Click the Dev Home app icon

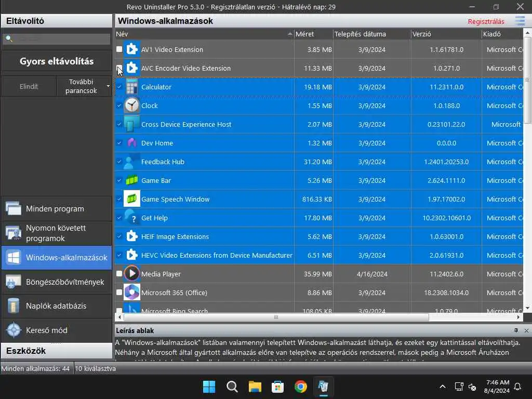131,143
